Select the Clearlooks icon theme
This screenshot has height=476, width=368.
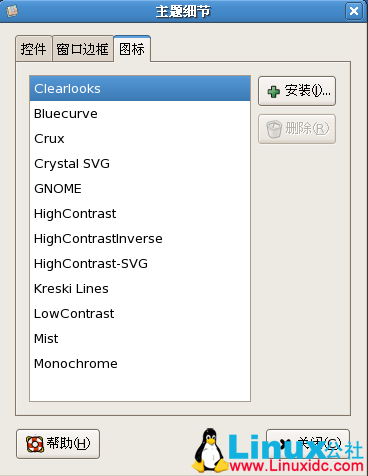(140, 89)
